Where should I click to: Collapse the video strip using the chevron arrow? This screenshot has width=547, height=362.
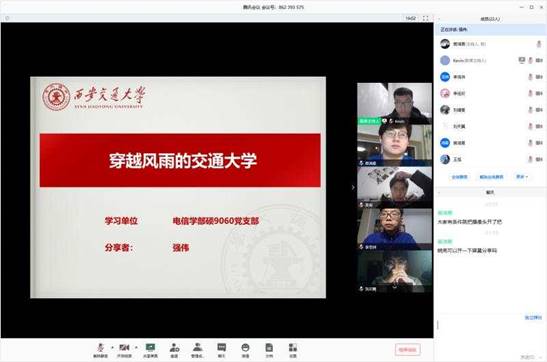(353, 188)
